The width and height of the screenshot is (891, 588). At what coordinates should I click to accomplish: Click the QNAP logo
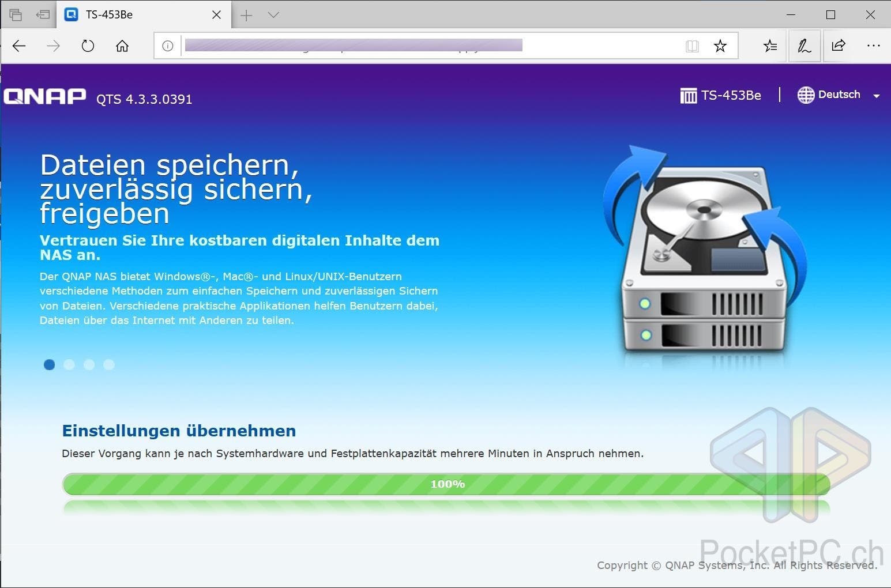pos(45,96)
